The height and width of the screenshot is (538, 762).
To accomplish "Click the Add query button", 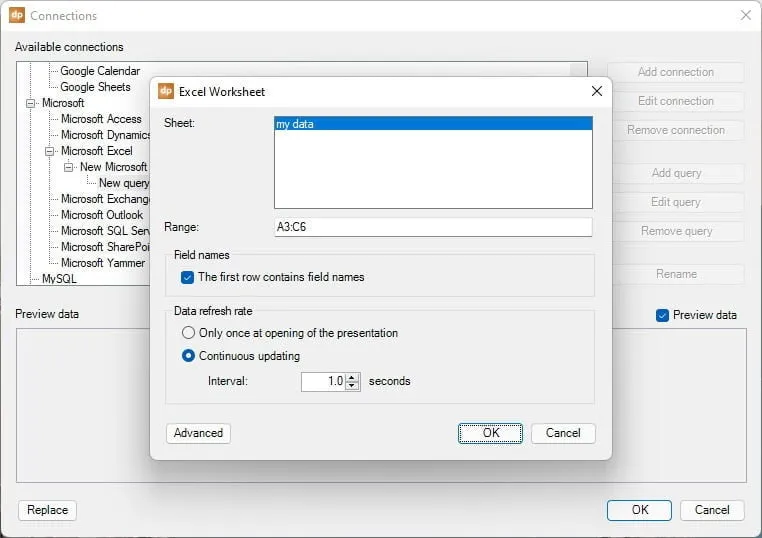I will 675,173.
